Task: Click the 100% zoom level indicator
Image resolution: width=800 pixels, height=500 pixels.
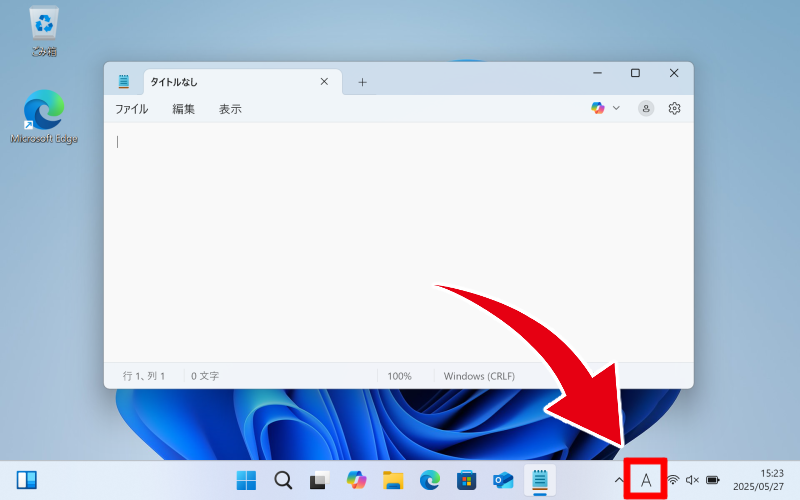Action: pos(399,376)
